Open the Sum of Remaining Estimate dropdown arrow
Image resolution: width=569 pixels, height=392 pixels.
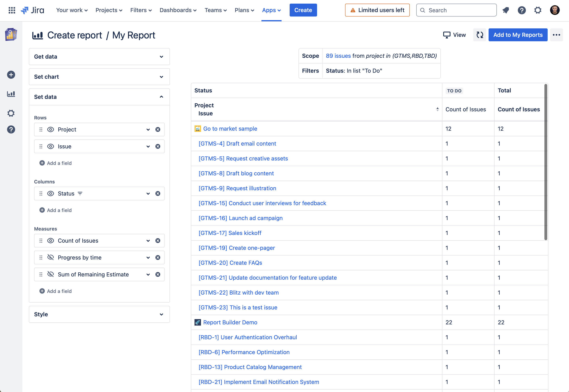[148, 274]
